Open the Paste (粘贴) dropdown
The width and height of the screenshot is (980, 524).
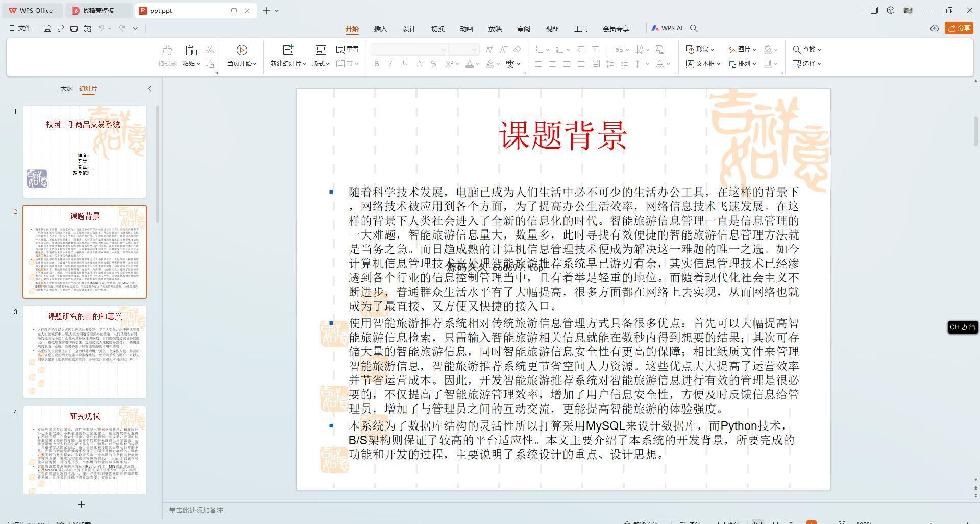coord(191,64)
